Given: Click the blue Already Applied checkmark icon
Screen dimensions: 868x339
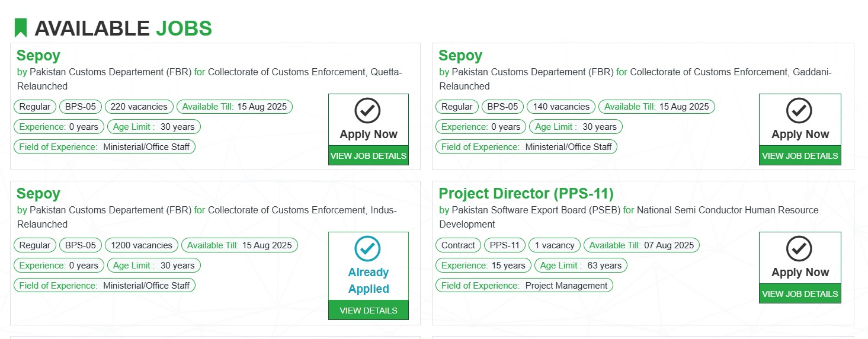Looking at the screenshot, I should pyautogui.click(x=367, y=249).
